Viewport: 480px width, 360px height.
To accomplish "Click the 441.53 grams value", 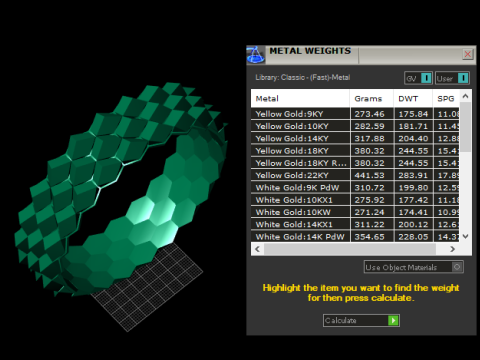I will 369,175.
